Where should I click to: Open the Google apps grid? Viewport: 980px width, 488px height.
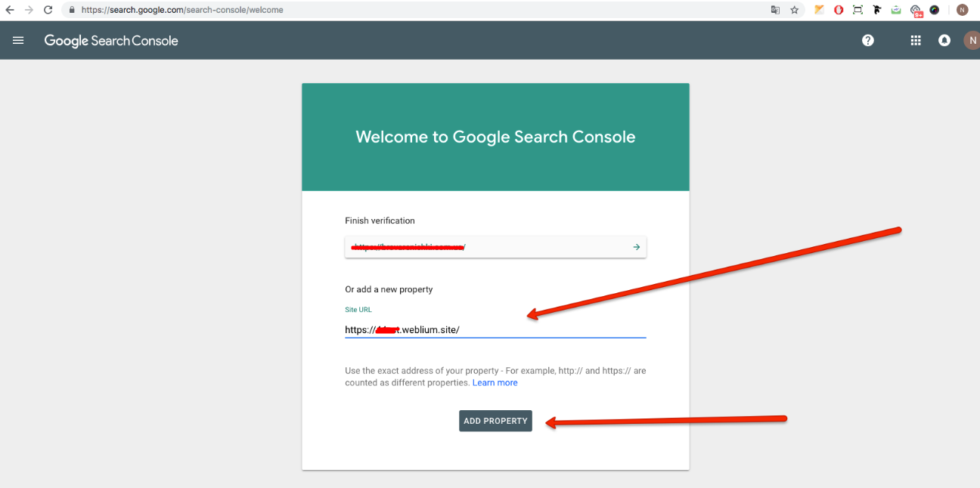[x=916, y=41]
